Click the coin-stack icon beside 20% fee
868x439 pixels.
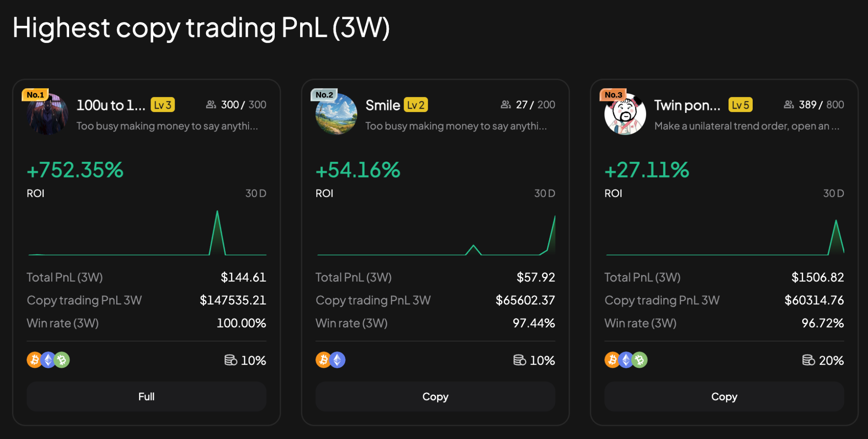tap(808, 360)
